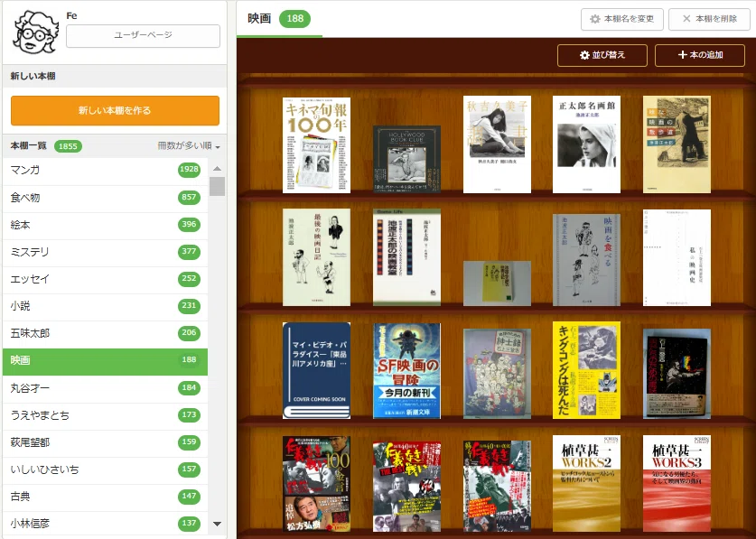The image size is (756, 539).
Task: Click the user avatar cartoon icon
Action: coord(36,33)
